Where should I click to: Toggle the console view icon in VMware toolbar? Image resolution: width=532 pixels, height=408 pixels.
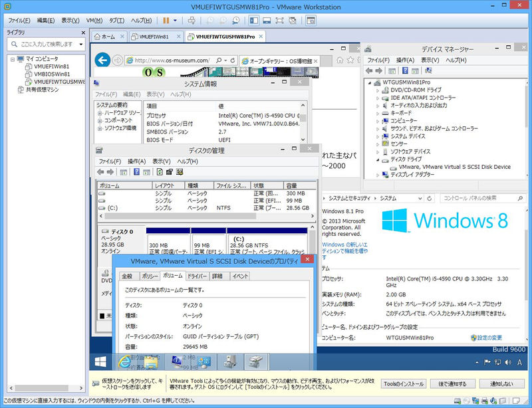click(x=311, y=21)
